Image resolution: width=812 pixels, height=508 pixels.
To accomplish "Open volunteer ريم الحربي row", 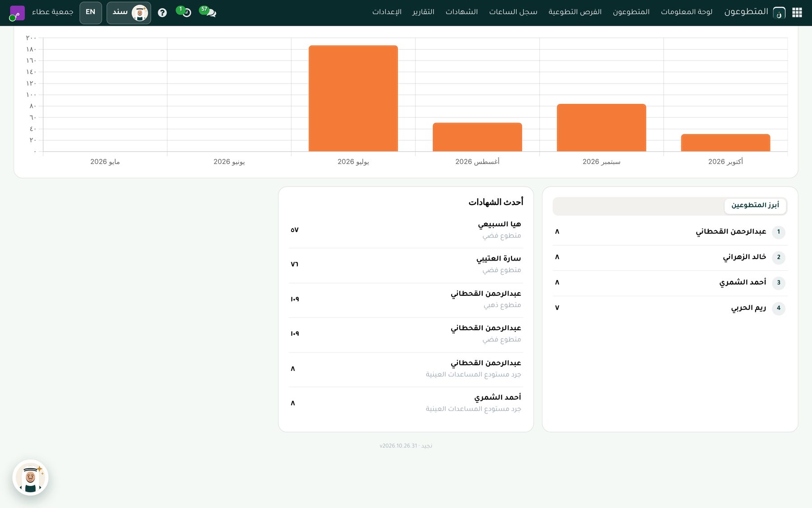I will (670, 308).
